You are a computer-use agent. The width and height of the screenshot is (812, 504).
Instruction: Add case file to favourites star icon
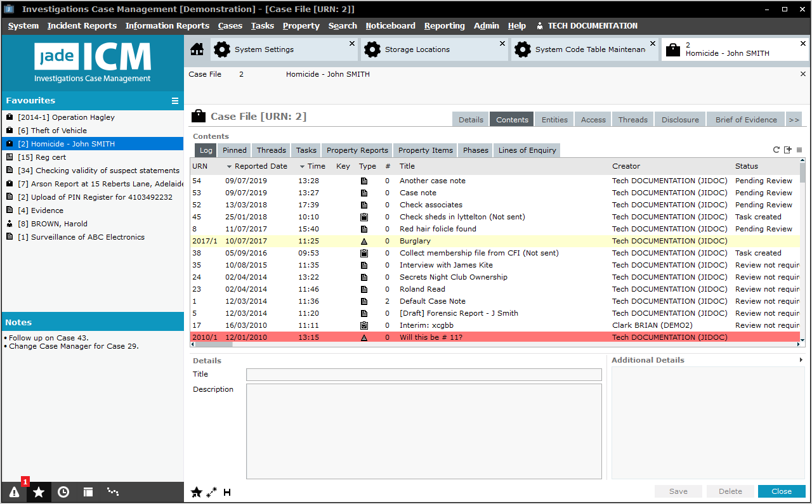(x=197, y=492)
